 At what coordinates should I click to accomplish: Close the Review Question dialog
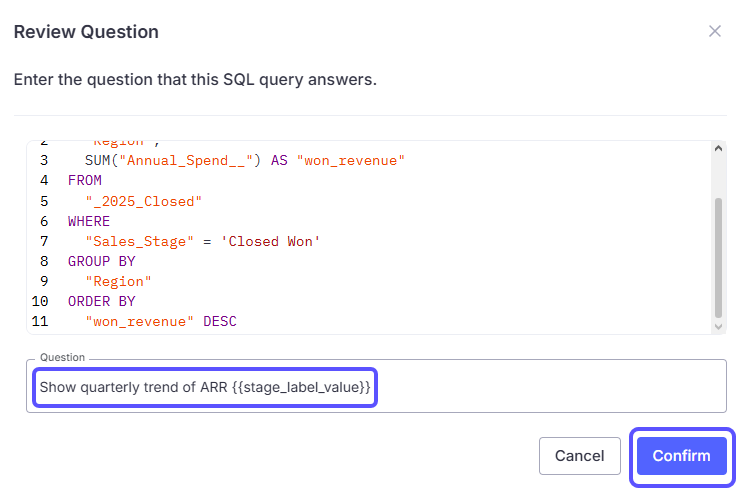tap(715, 32)
